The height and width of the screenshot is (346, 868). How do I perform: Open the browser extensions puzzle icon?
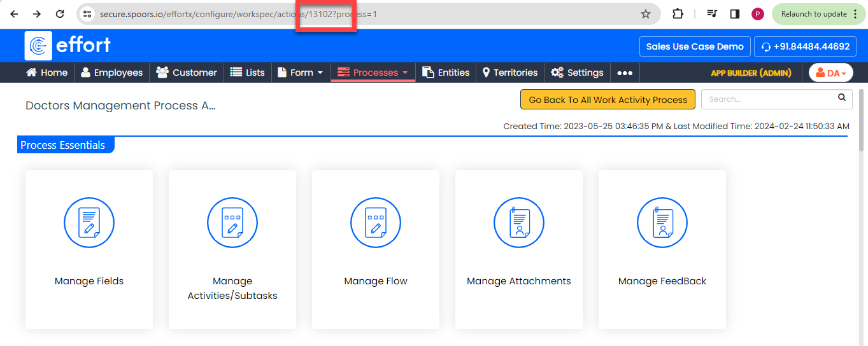[x=678, y=13]
